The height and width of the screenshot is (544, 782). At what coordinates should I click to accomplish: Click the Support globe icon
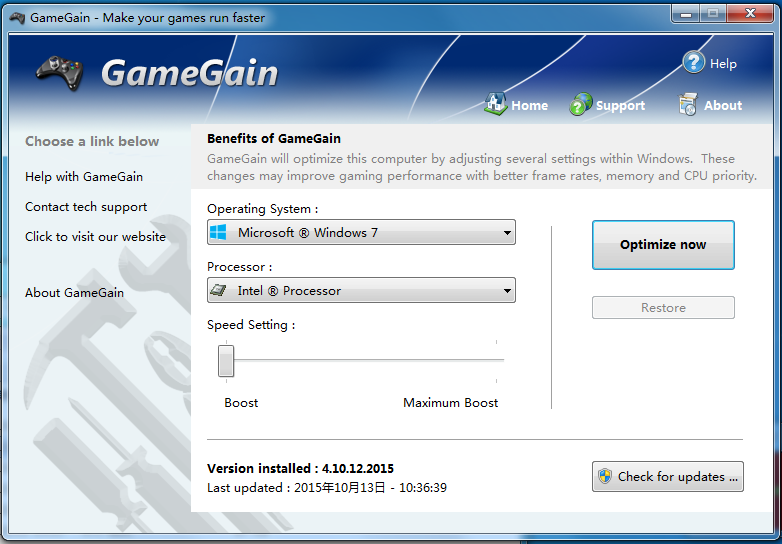click(x=581, y=104)
